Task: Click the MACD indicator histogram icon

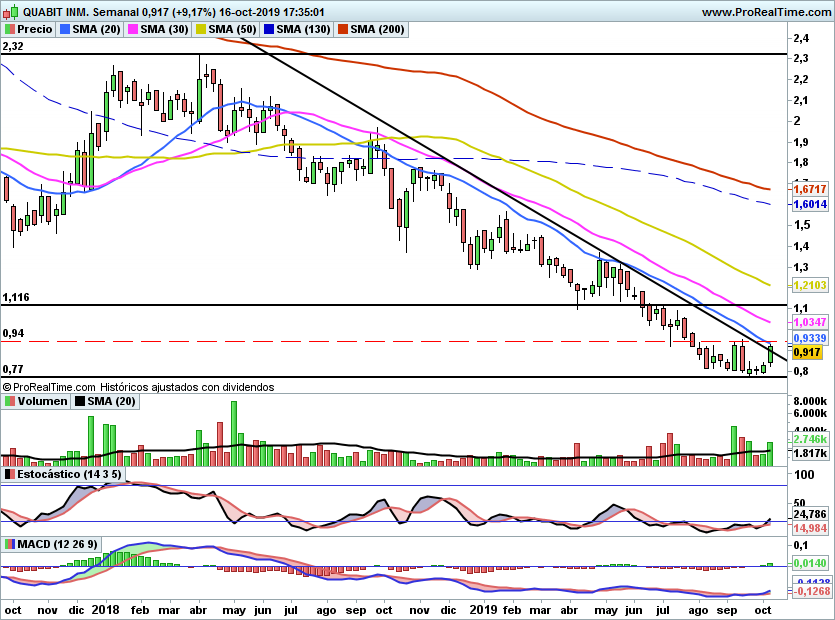Action: [x=10, y=544]
